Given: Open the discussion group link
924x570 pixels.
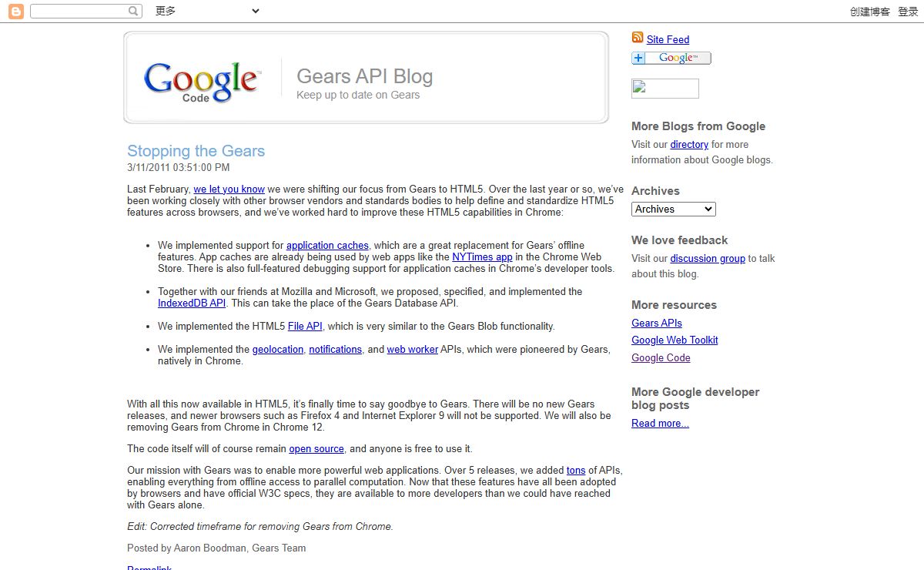Looking at the screenshot, I should click(708, 258).
